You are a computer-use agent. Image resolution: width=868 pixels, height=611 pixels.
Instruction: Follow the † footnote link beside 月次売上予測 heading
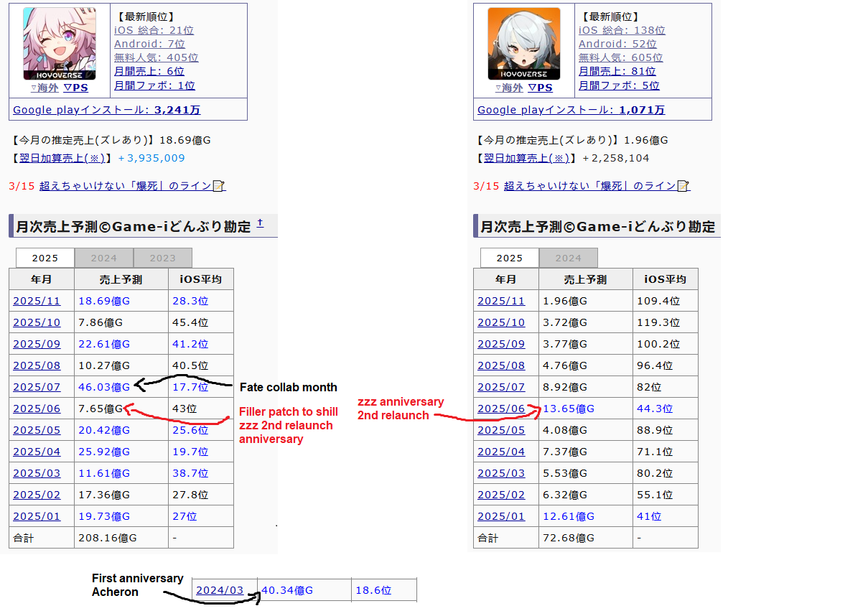[260, 223]
